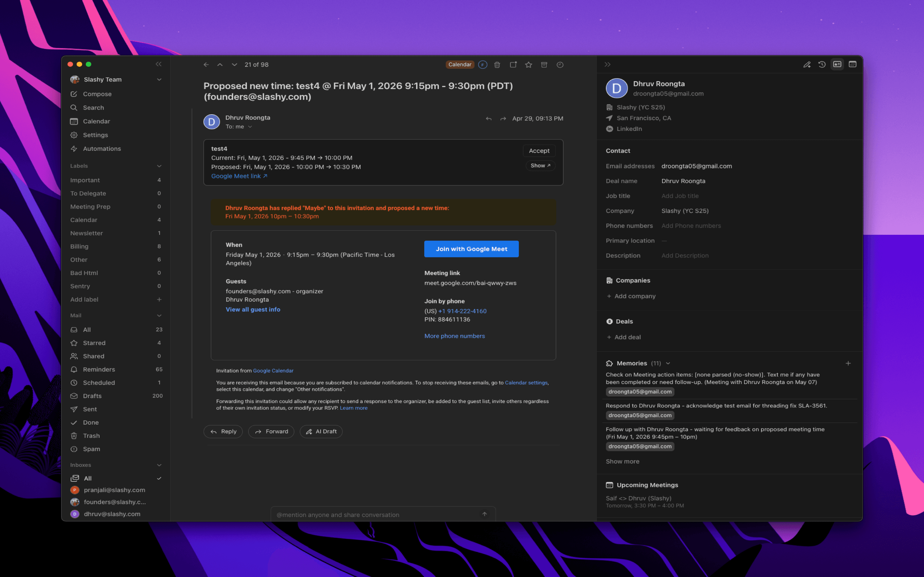This screenshot has width=924, height=577.
Task: Click the More phone numbers link
Action: pyautogui.click(x=455, y=336)
